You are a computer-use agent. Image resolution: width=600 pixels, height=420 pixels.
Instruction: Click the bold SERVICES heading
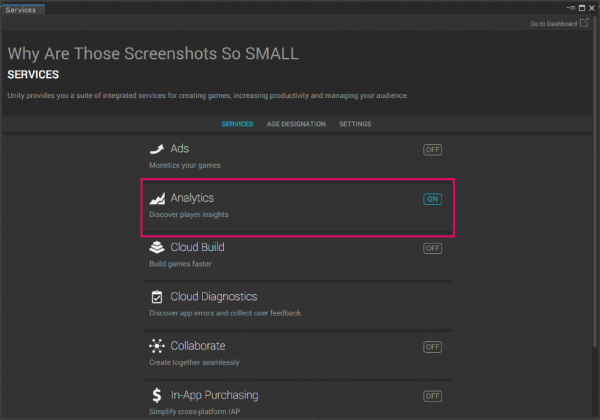pos(33,75)
